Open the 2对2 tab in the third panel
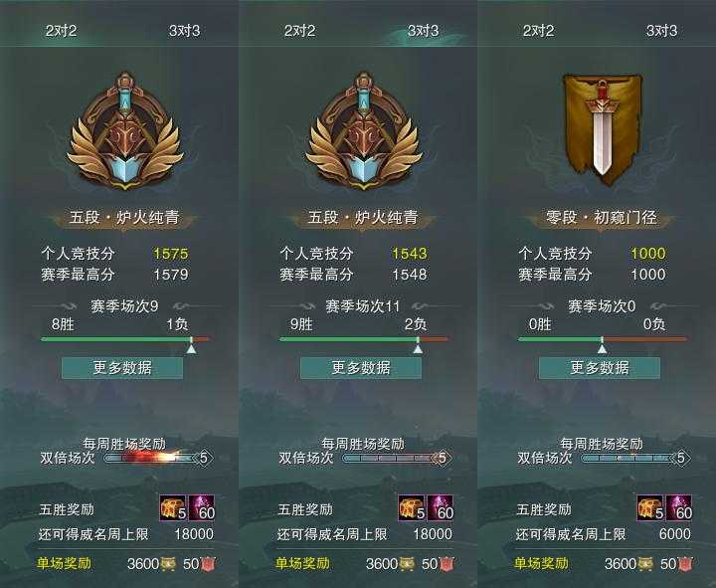The height and width of the screenshot is (588, 716). point(538,31)
